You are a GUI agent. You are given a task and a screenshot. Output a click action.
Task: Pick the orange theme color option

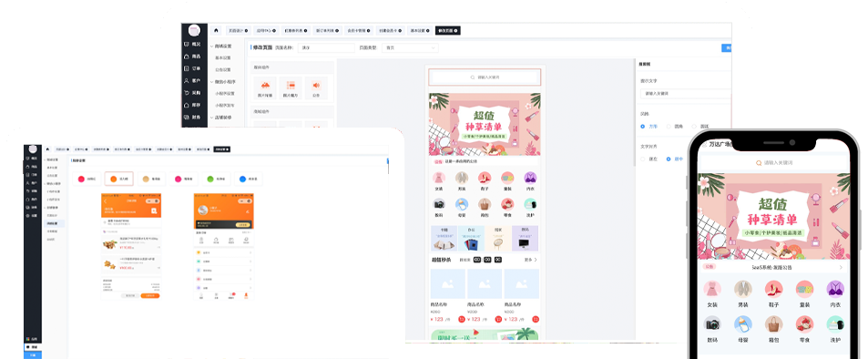pyautogui.click(x=118, y=179)
